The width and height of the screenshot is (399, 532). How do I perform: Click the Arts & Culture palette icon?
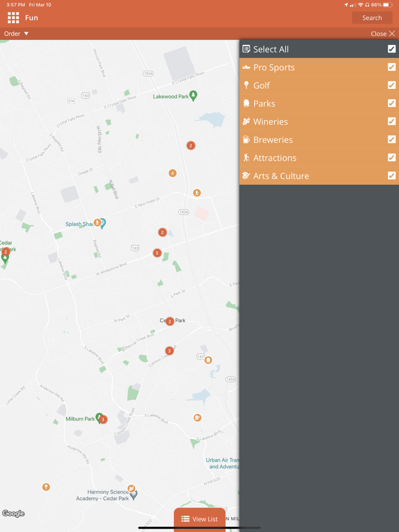[246, 176]
